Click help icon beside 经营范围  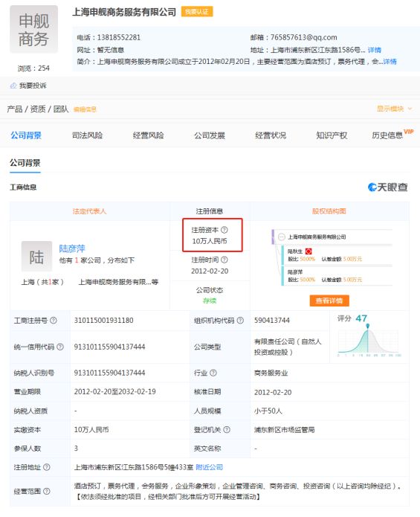pyautogui.click(x=47, y=491)
